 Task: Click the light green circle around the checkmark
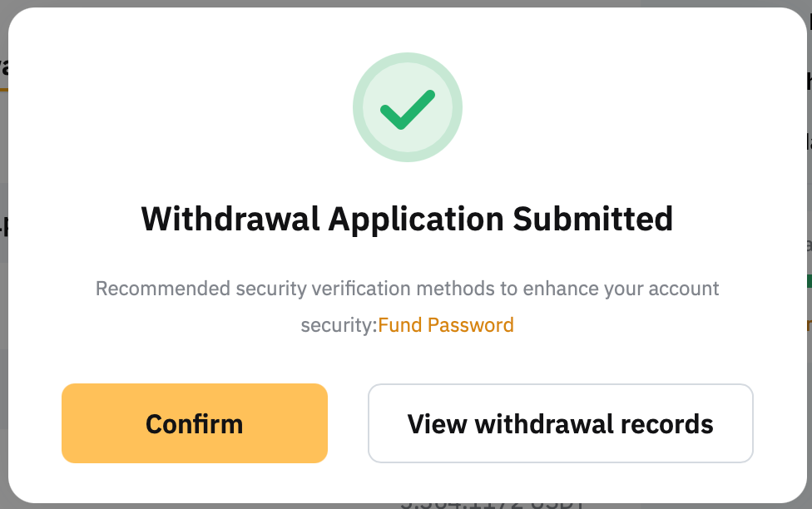pos(364,83)
